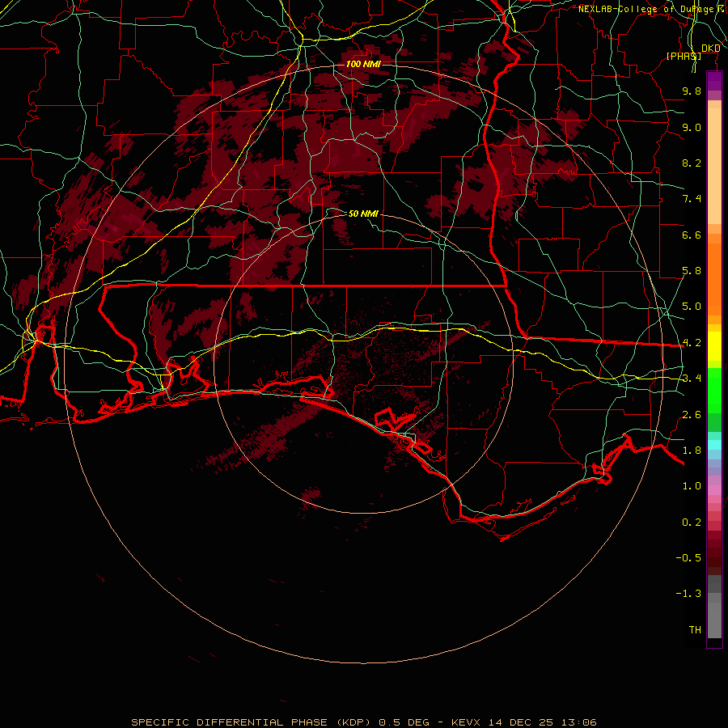
Task: Click the TH label on the scale
Action: [695, 630]
